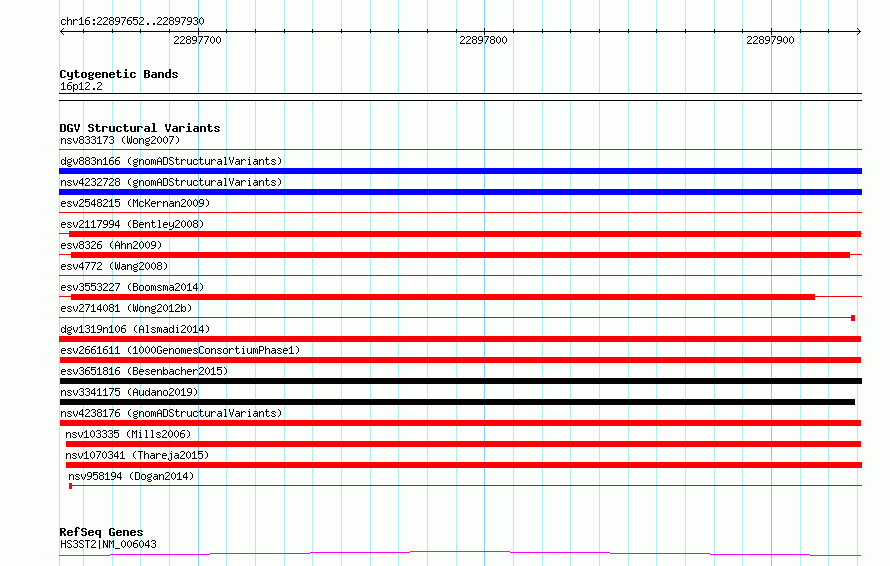
Task: Select variant nsv1070341 (Thareja2015)
Action: point(137,455)
